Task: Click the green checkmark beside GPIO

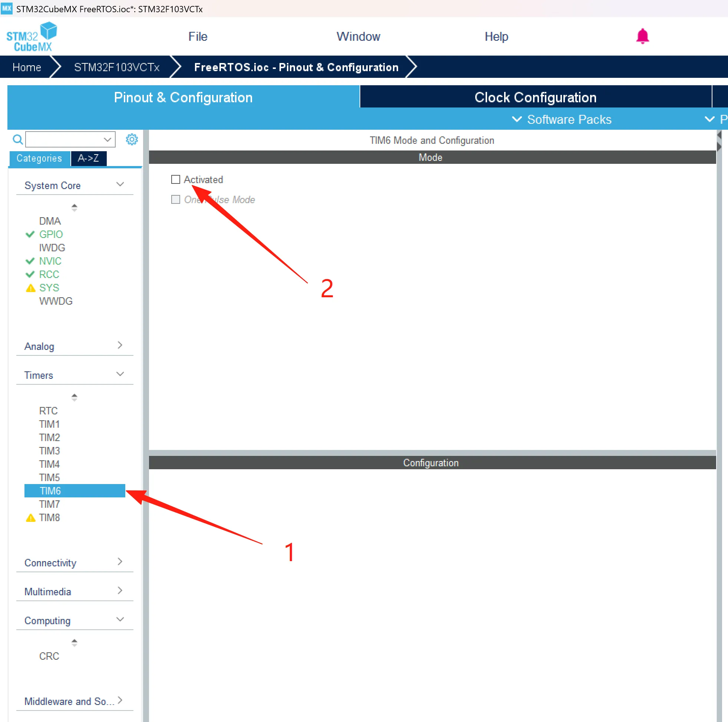Action: 30,234
